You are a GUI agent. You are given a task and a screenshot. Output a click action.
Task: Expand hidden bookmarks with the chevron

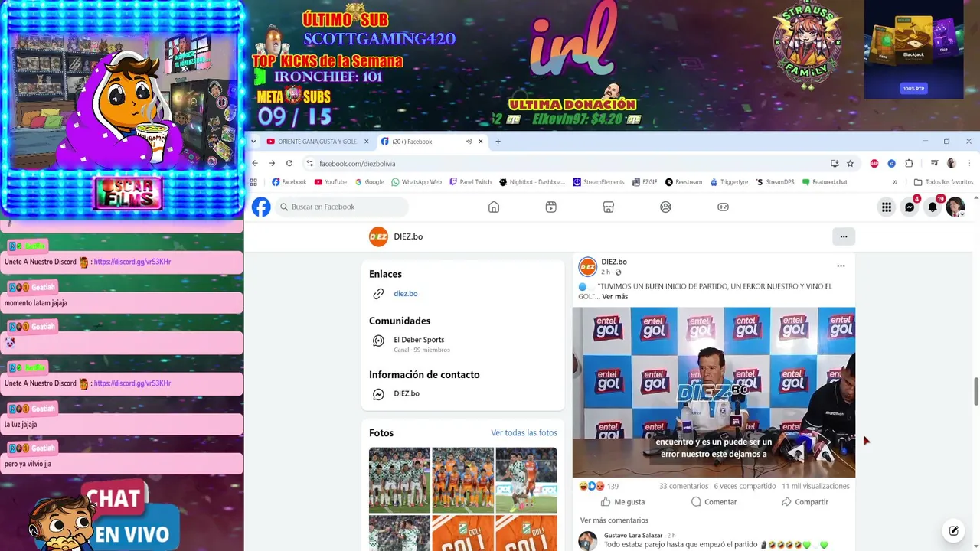pos(895,182)
